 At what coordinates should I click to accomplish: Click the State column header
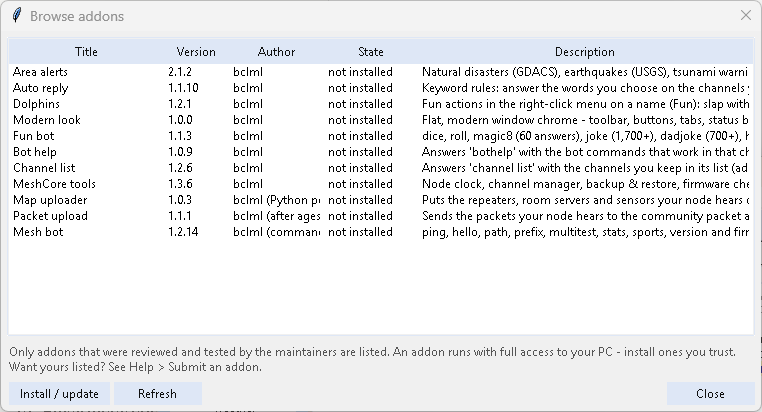tap(371, 52)
